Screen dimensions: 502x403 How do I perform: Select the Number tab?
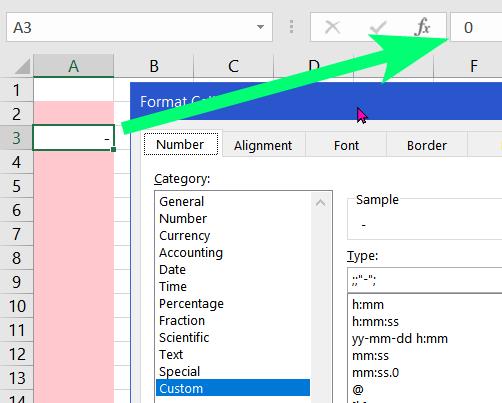click(180, 144)
